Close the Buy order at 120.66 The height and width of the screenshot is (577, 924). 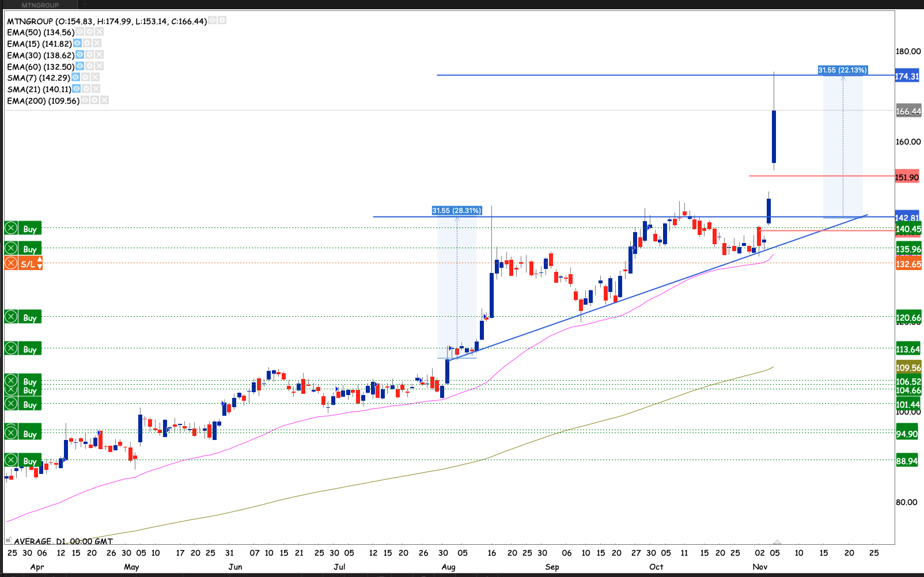coord(11,317)
